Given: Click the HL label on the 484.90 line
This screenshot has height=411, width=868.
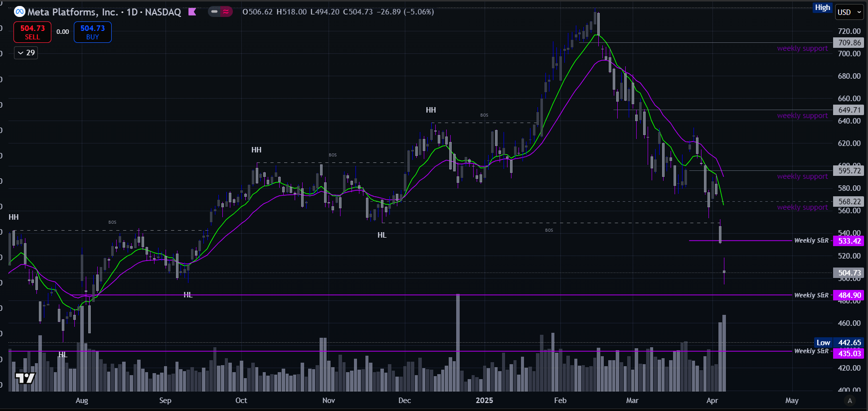Looking at the screenshot, I should click(x=188, y=295).
